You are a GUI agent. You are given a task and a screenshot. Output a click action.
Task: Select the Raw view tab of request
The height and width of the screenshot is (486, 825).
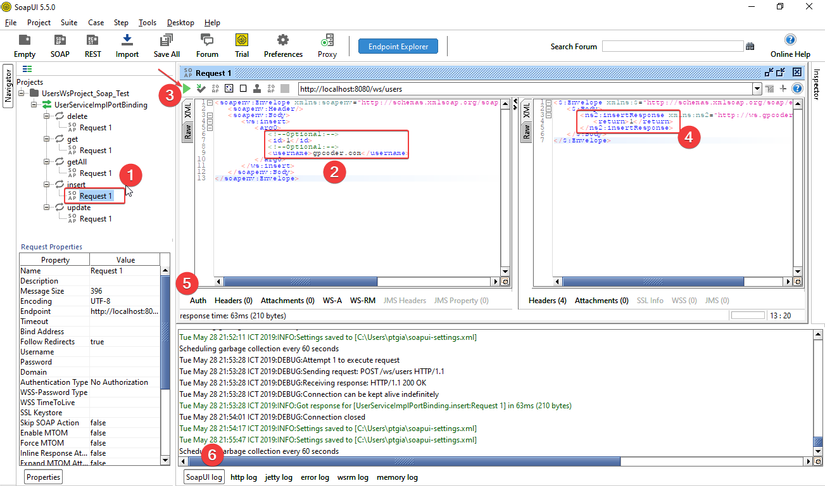pos(187,131)
